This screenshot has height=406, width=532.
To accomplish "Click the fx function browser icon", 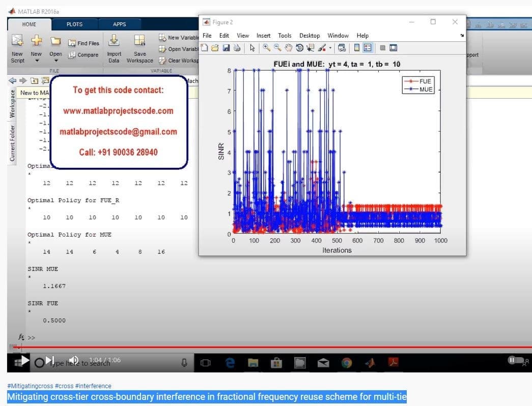I will (21, 337).
